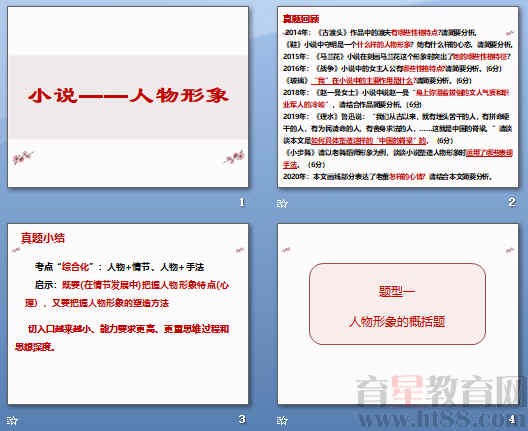This screenshot has width=528, height=431.
Task: Click the 考点 "综合化" line on slide 3
Action: pos(119,267)
